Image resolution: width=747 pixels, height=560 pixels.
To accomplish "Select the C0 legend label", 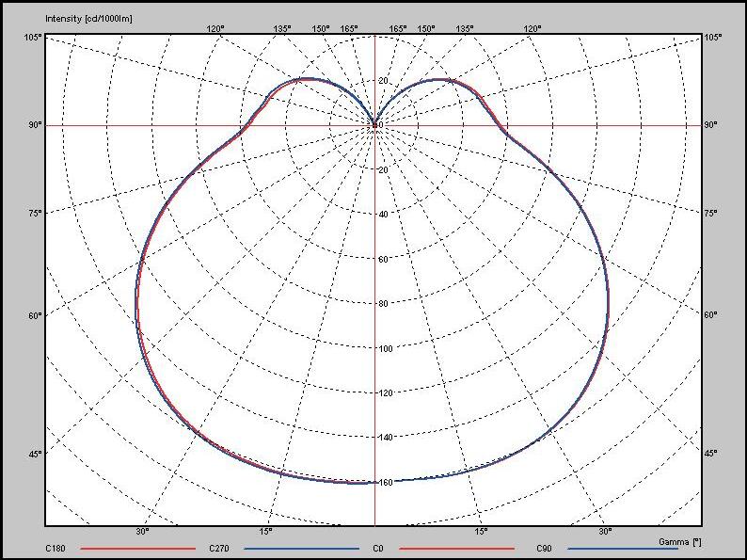I will point(378,549).
